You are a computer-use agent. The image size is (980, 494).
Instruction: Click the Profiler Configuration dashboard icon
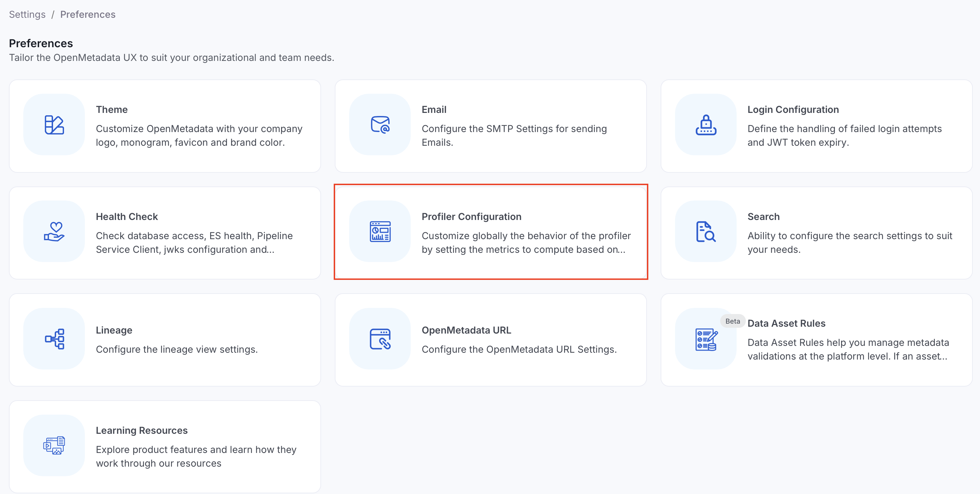pyautogui.click(x=380, y=232)
